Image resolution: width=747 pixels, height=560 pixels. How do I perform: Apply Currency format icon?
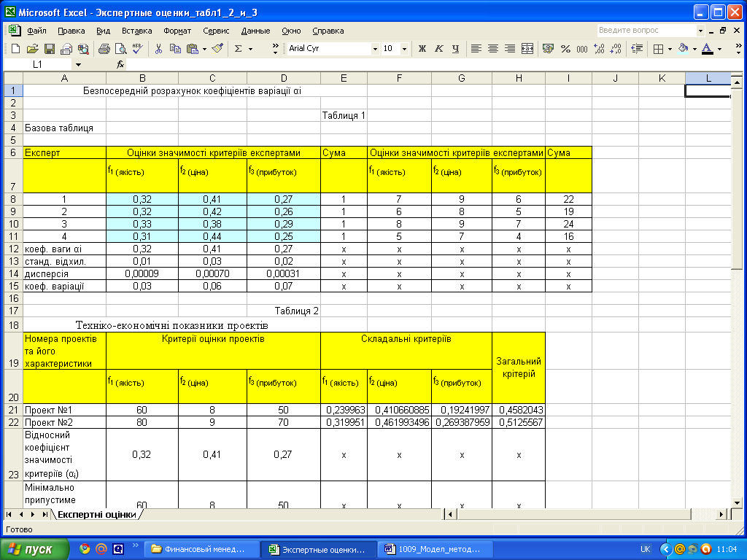pos(548,49)
